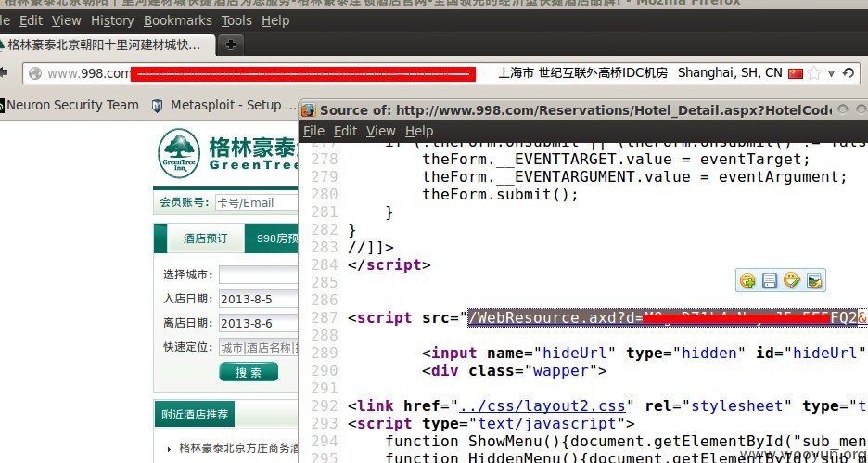Viewport: 868px width, 463px height.
Task: Click the Firefox icon in Source window title
Action: point(309,109)
